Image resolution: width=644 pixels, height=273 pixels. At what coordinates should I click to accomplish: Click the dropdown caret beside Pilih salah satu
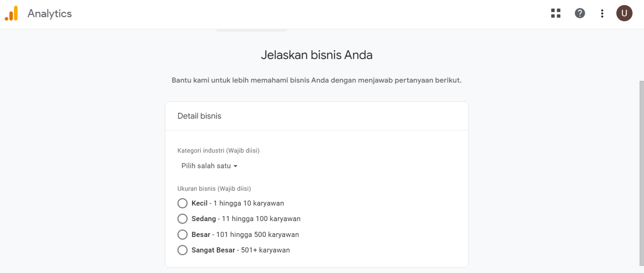click(236, 166)
